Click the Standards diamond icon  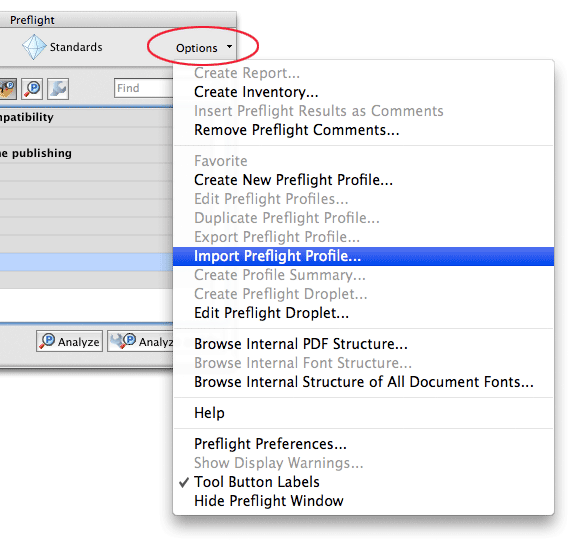[34, 47]
